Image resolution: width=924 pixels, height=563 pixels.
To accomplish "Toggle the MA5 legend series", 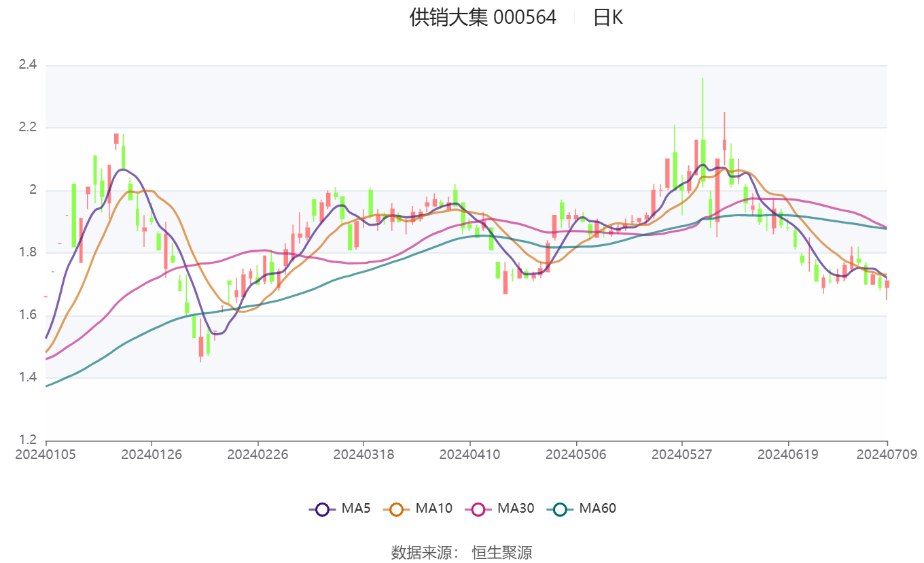I will tap(340, 509).
